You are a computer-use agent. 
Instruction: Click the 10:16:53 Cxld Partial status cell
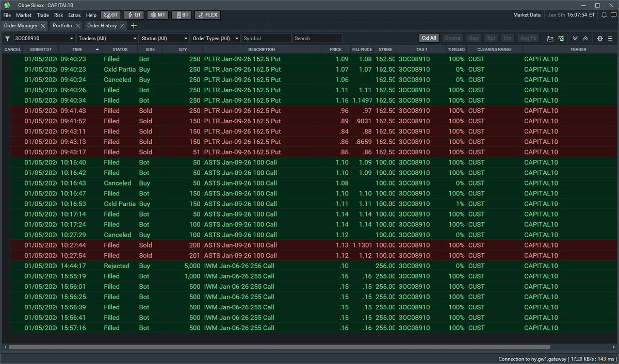120,204
